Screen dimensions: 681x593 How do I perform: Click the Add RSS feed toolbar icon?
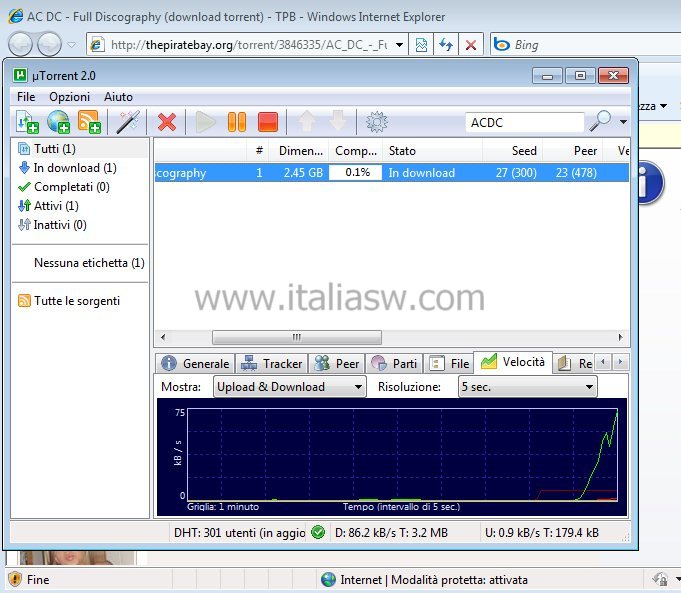pyautogui.click(x=89, y=122)
